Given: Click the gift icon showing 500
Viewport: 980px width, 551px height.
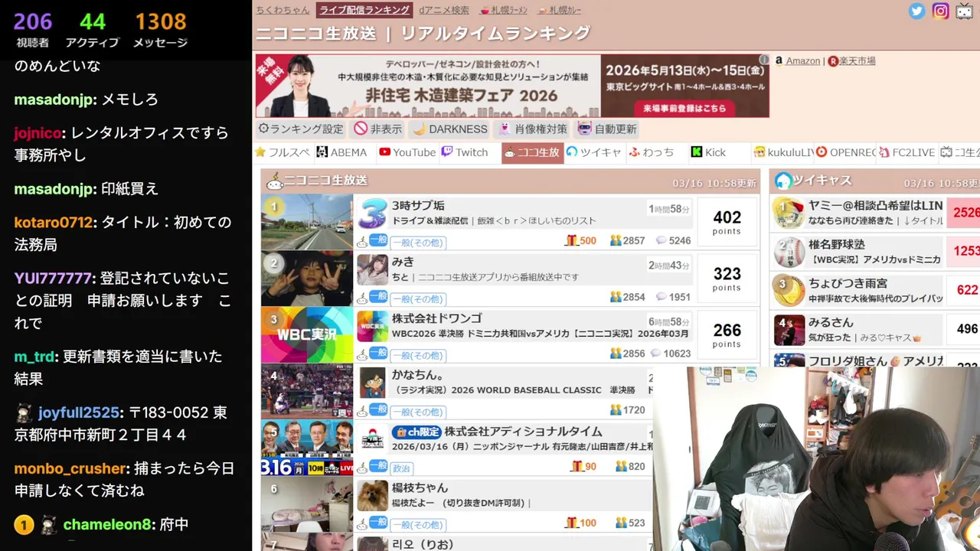Looking at the screenshot, I should coord(571,240).
